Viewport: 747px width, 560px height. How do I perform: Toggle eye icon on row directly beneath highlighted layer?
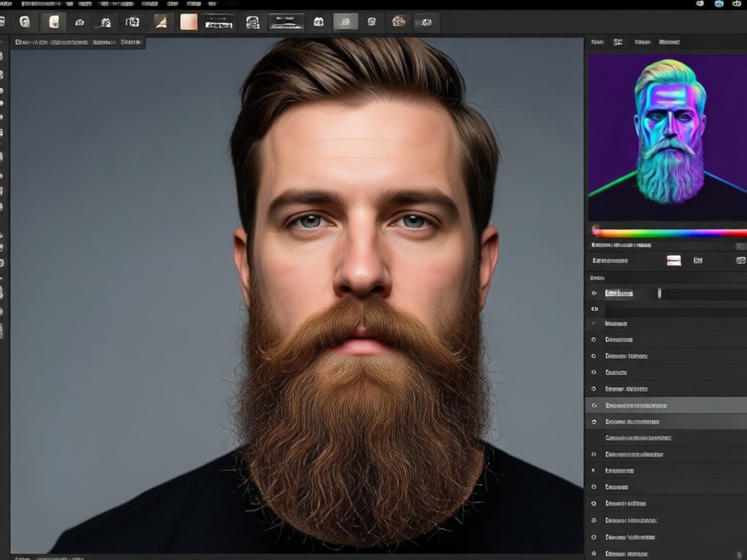(594, 422)
